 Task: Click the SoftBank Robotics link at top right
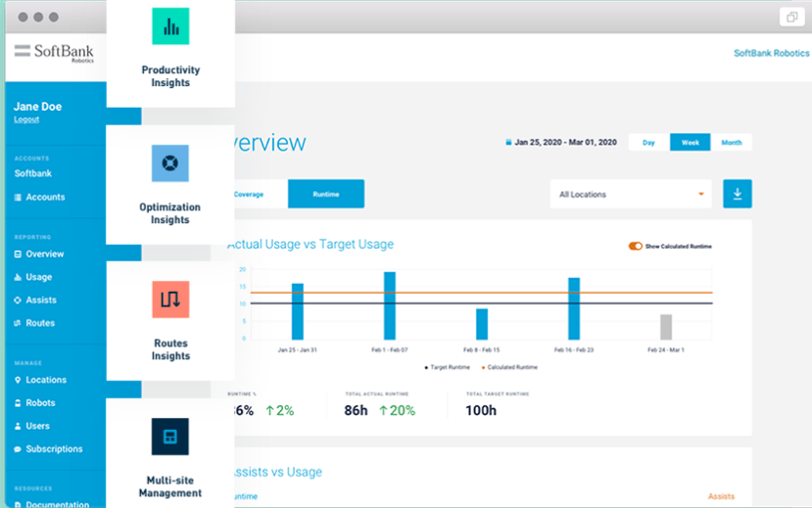pos(771,53)
